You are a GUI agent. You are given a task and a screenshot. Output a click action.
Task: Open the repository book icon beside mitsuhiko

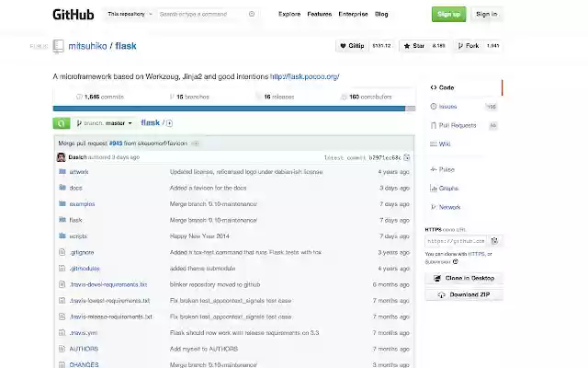click(58, 46)
